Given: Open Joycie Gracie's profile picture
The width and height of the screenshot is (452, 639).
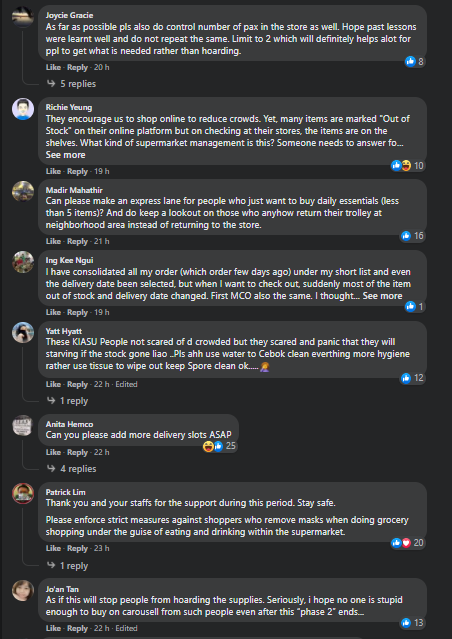Looking at the screenshot, I should point(23,16).
